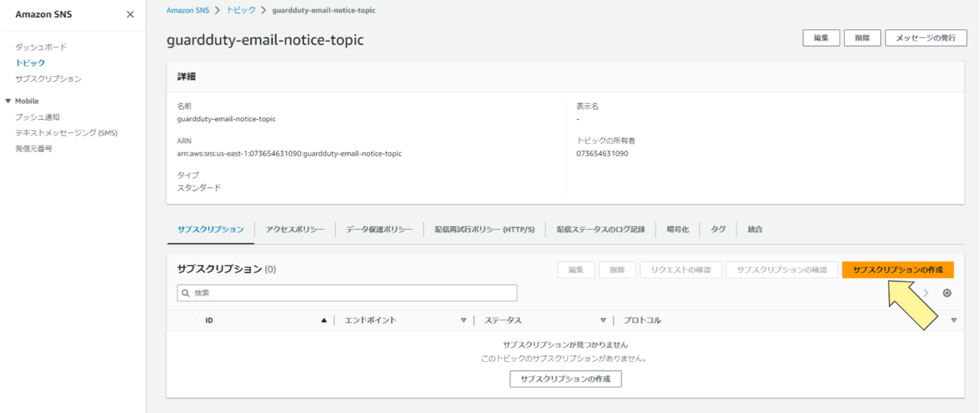The height and width of the screenshot is (413, 980).
Task: Collapse the Mobile section
Action: (x=8, y=101)
